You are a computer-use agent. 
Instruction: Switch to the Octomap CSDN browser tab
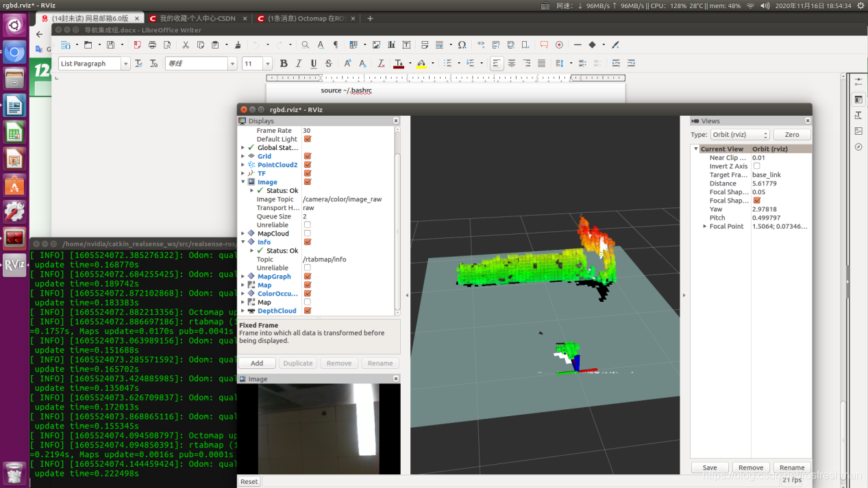point(307,18)
